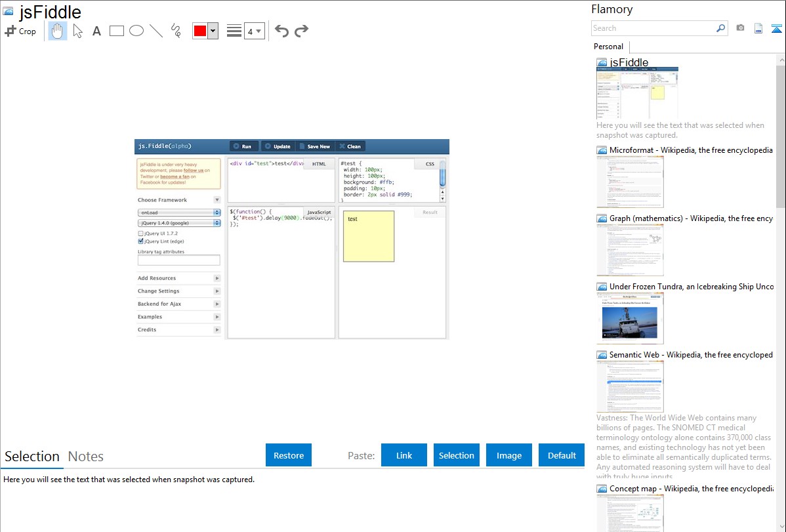
Task: Choose the text annotation tool
Action: (x=96, y=31)
